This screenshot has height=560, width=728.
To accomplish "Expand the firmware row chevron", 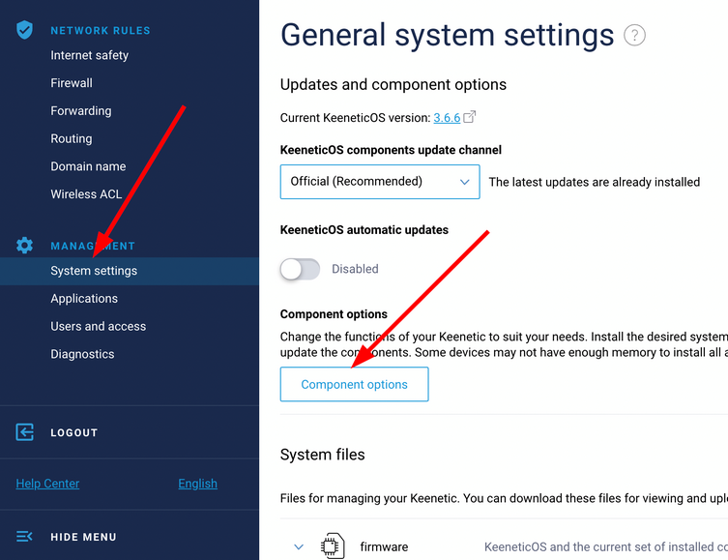I will (x=299, y=546).
